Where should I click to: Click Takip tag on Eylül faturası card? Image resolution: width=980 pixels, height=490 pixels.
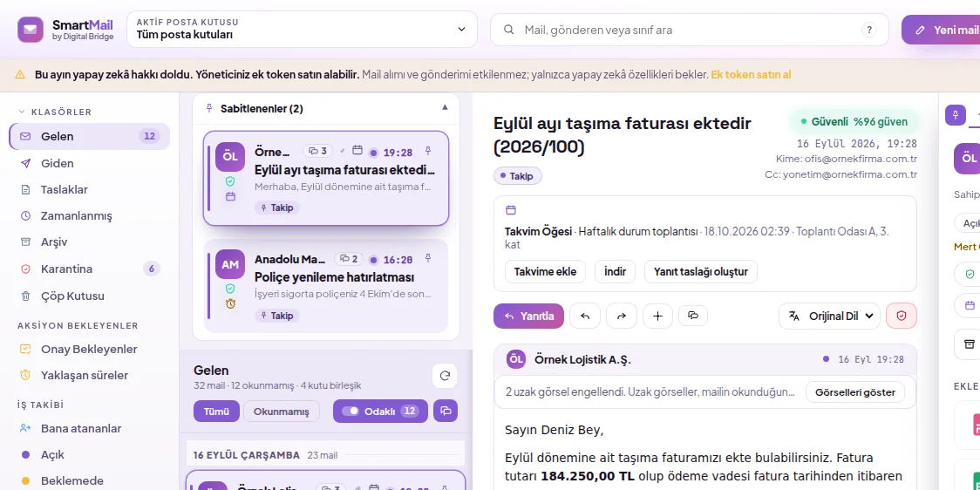pyautogui.click(x=277, y=208)
